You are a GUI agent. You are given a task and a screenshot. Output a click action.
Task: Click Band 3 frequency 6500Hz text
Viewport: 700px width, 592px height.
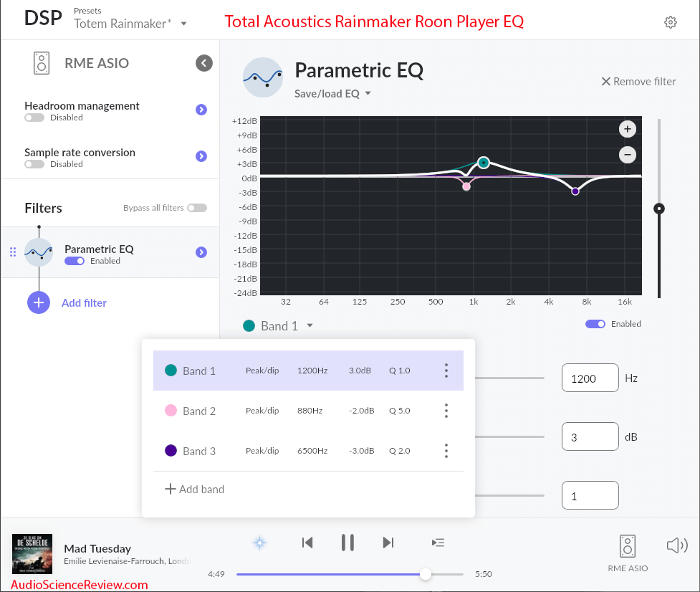(x=312, y=451)
